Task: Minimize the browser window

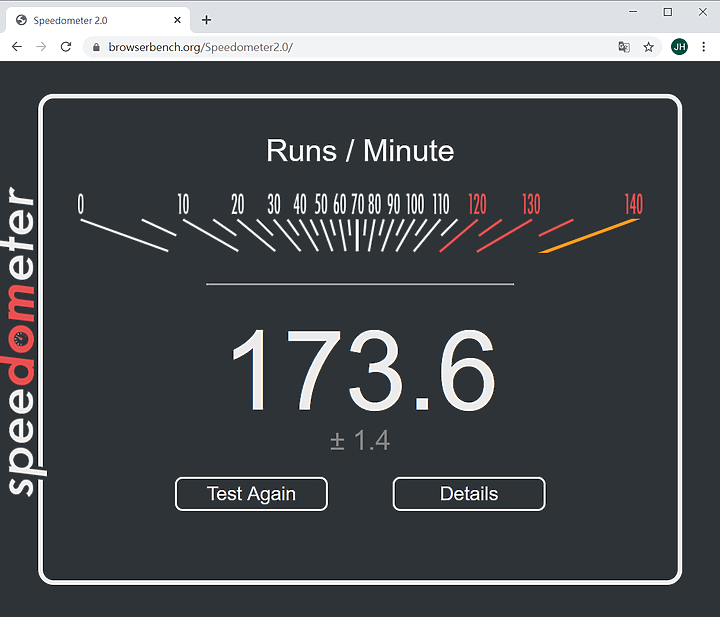Action: (633, 12)
